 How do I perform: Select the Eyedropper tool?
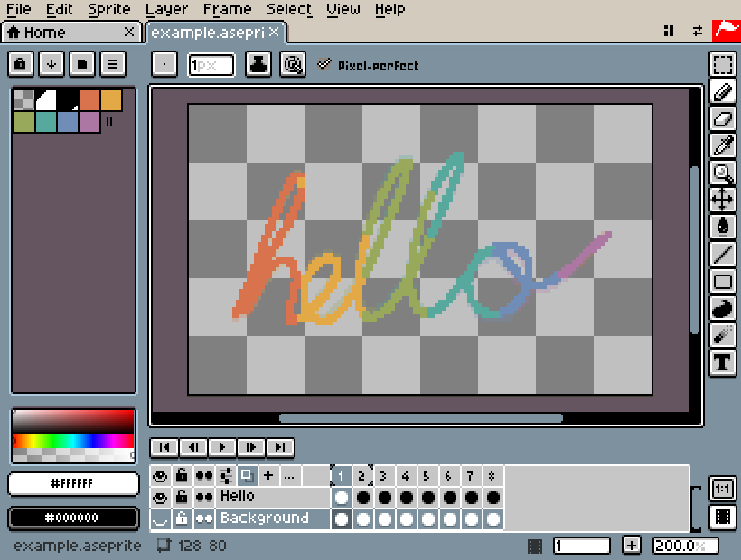722,146
